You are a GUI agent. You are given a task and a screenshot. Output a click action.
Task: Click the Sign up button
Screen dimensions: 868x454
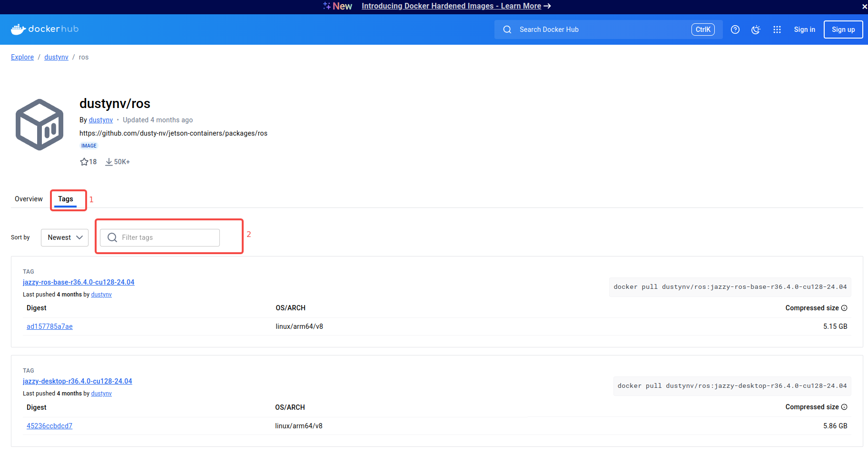(843, 30)
